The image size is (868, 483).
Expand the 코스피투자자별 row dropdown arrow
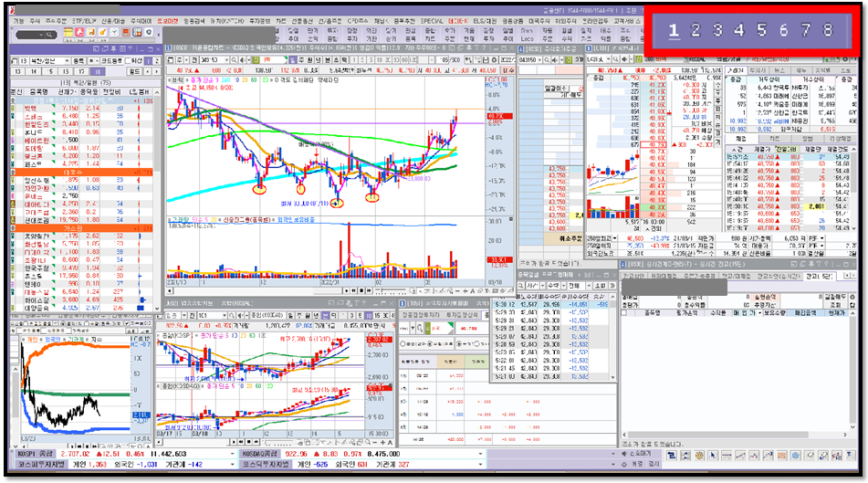[x=233, y=464]
